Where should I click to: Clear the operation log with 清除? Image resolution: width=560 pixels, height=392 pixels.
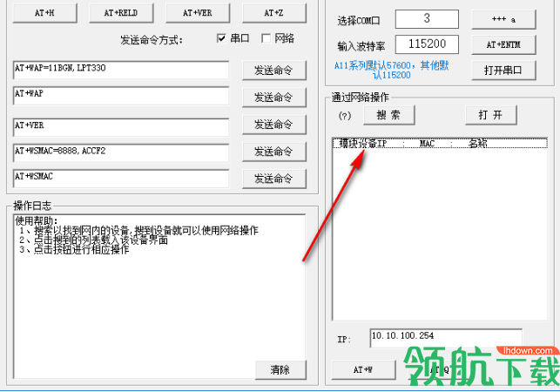tap(280, 370)
